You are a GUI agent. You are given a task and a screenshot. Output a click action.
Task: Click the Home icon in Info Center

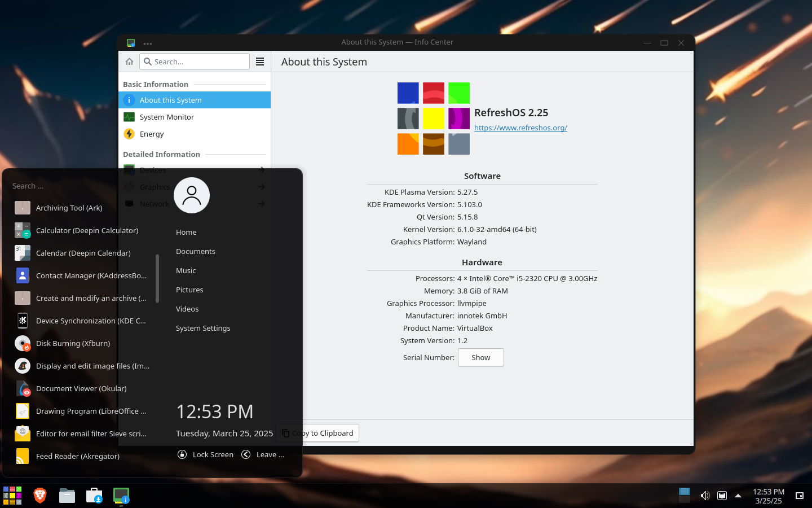129,62
